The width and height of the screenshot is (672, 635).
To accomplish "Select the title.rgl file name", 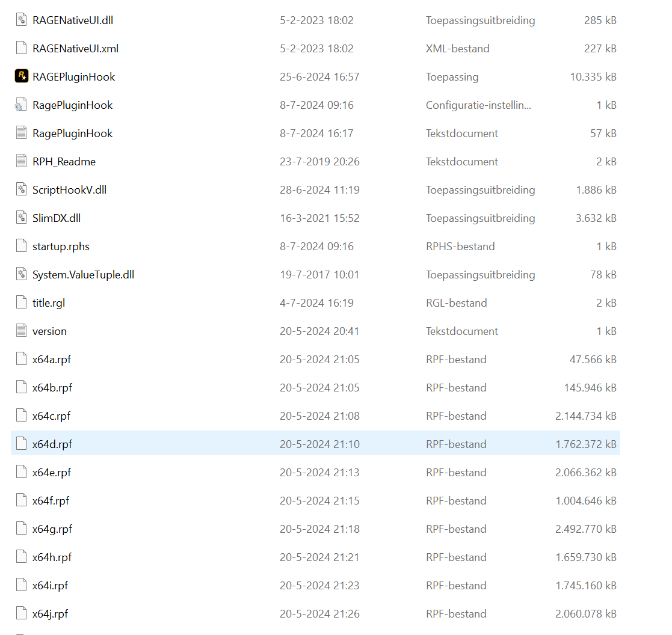I will pyautogui.click(x=49, y=303).
